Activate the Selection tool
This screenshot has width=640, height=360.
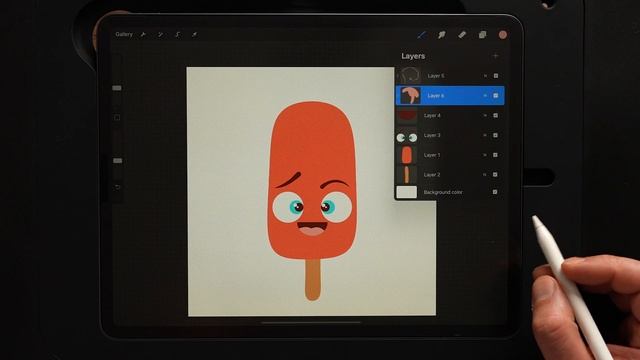(x=178, y=35)
